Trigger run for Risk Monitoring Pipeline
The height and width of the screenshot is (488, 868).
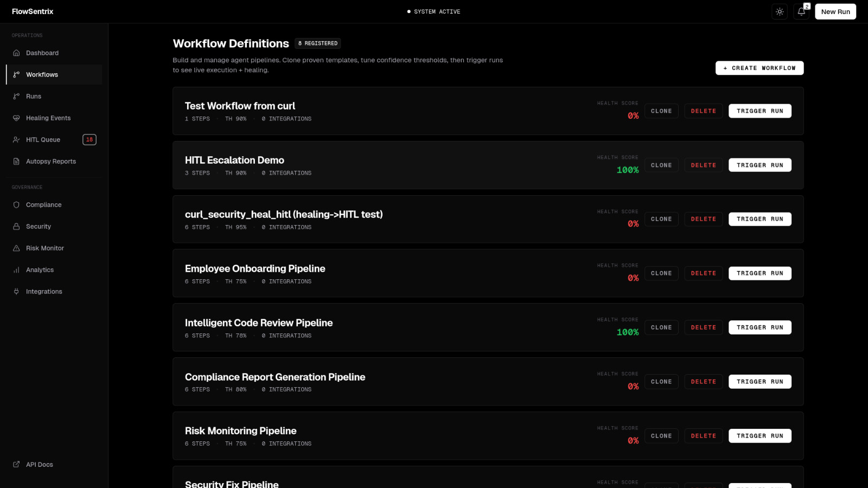[760, 436]
